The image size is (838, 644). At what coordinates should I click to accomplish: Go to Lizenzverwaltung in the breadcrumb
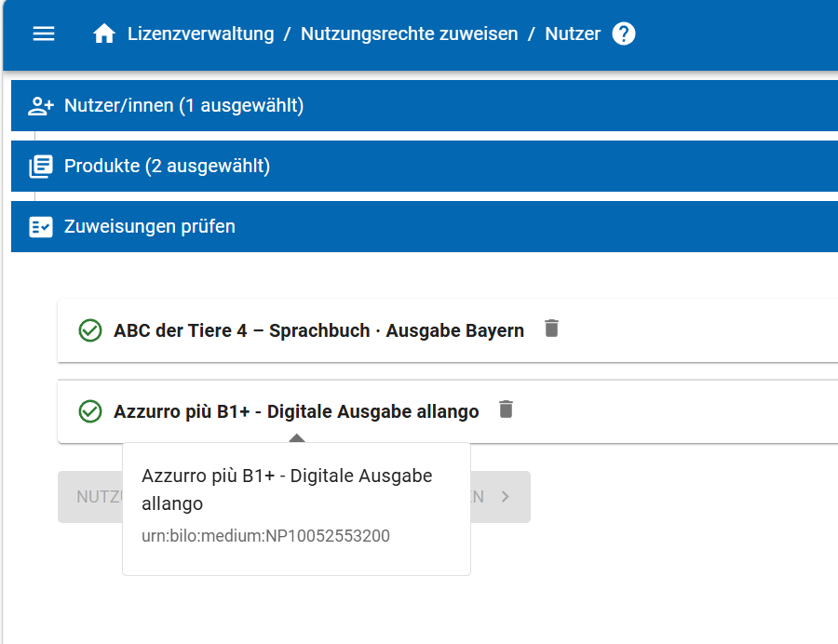[201, 34]
